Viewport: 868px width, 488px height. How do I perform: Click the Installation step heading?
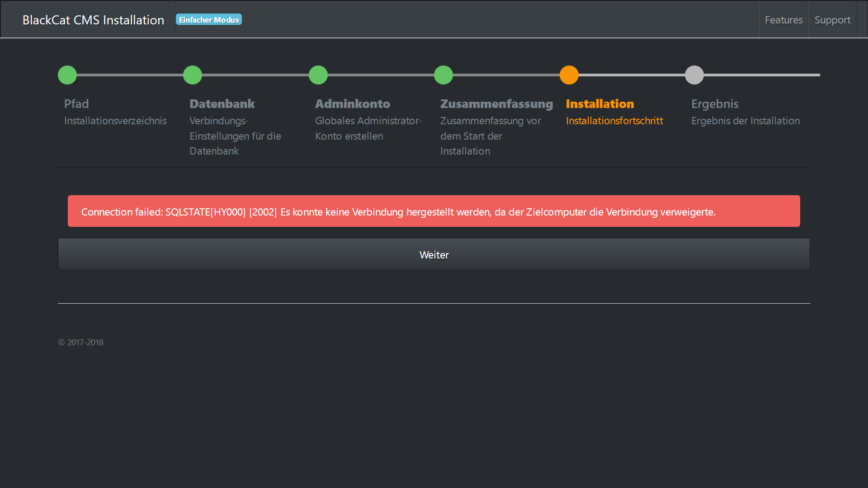(x=600, y=104)
